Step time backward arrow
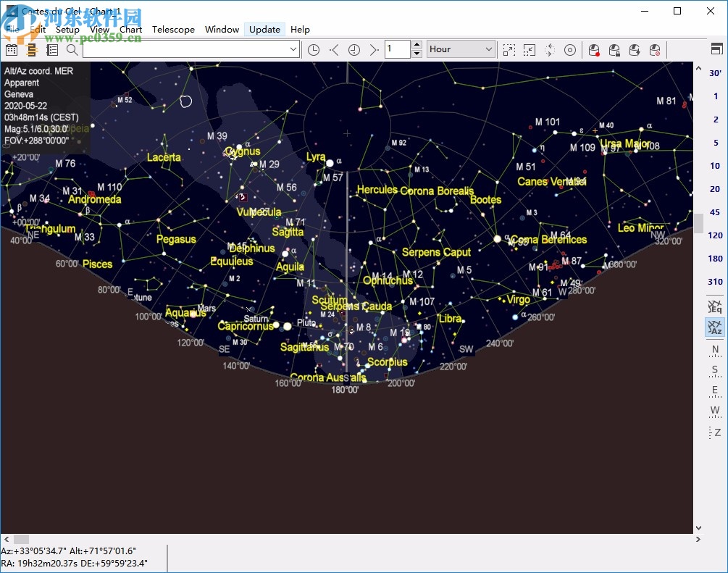This screenshot has height=573, width=728. (334, 49)
